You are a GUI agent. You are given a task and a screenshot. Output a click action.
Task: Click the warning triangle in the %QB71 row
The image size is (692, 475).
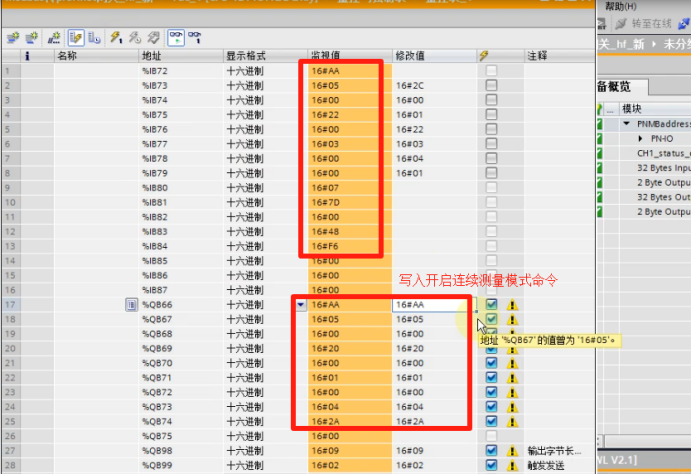click(x=512, y=378)
